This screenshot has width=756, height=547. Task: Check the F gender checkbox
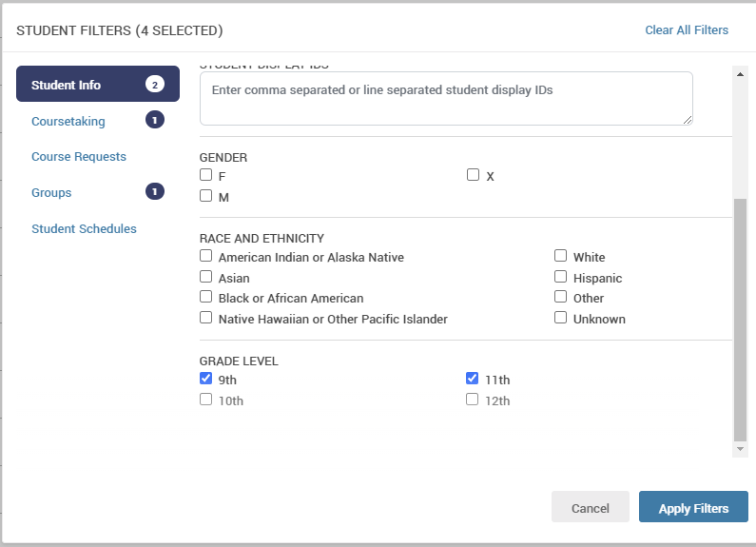pos(206,175)
